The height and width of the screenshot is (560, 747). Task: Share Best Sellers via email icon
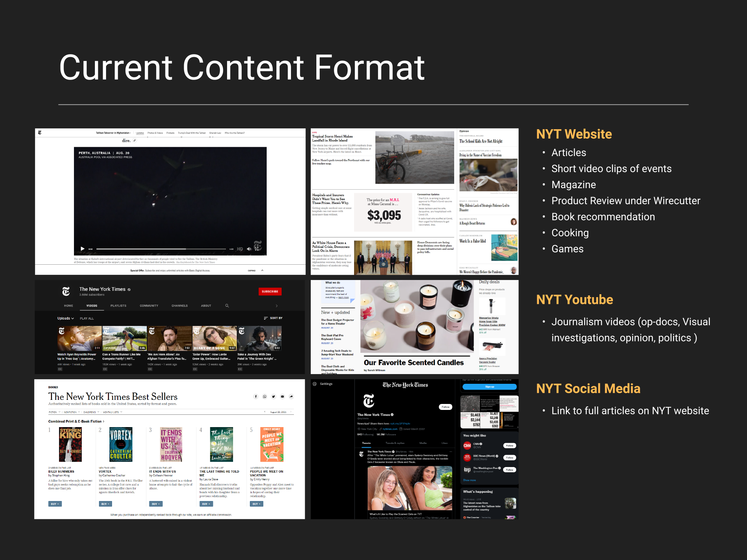(x=282, y=396)
